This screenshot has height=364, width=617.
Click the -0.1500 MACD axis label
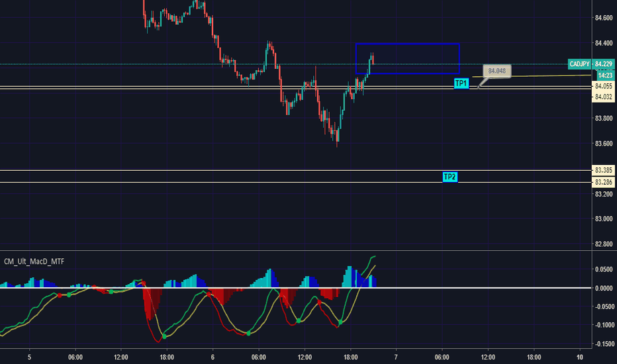click(x=604, y=344)
